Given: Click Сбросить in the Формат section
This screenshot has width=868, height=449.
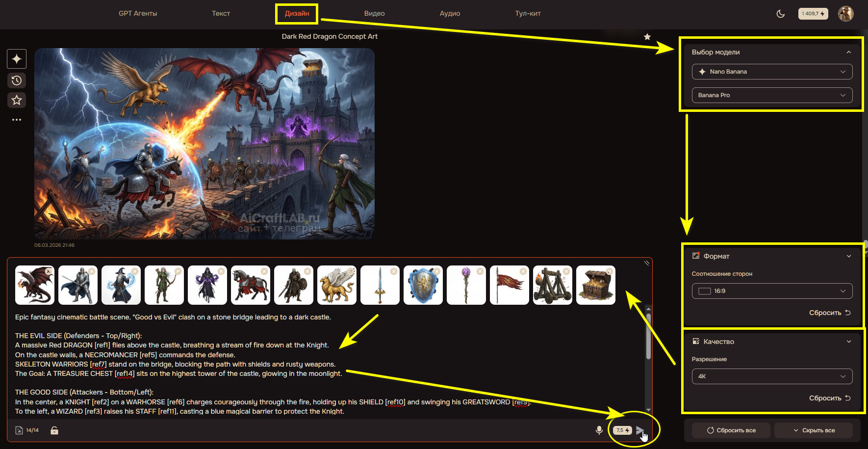Looking at the screenshot, I should pyautogui.click(x=830, y=313).
